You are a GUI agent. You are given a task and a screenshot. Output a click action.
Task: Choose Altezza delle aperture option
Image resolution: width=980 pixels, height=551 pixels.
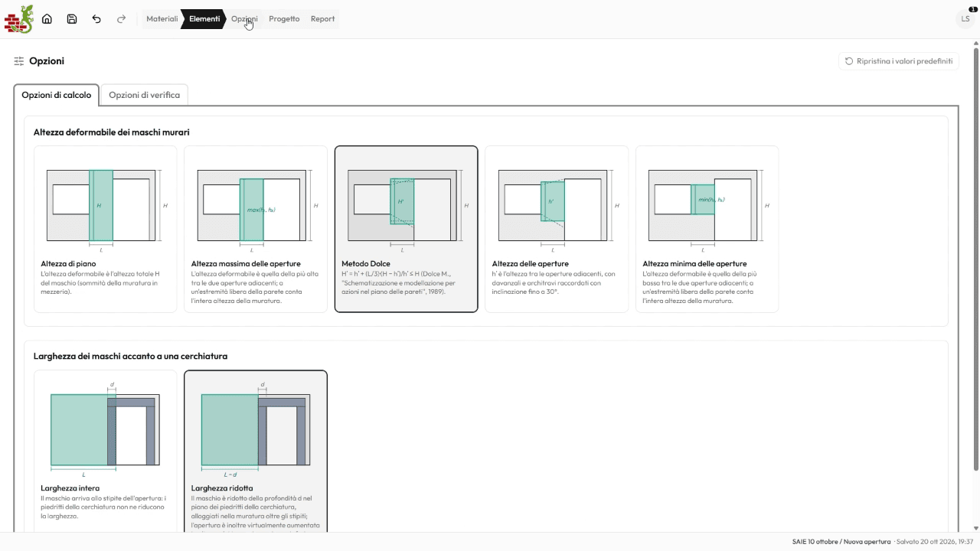click(557, 229)
